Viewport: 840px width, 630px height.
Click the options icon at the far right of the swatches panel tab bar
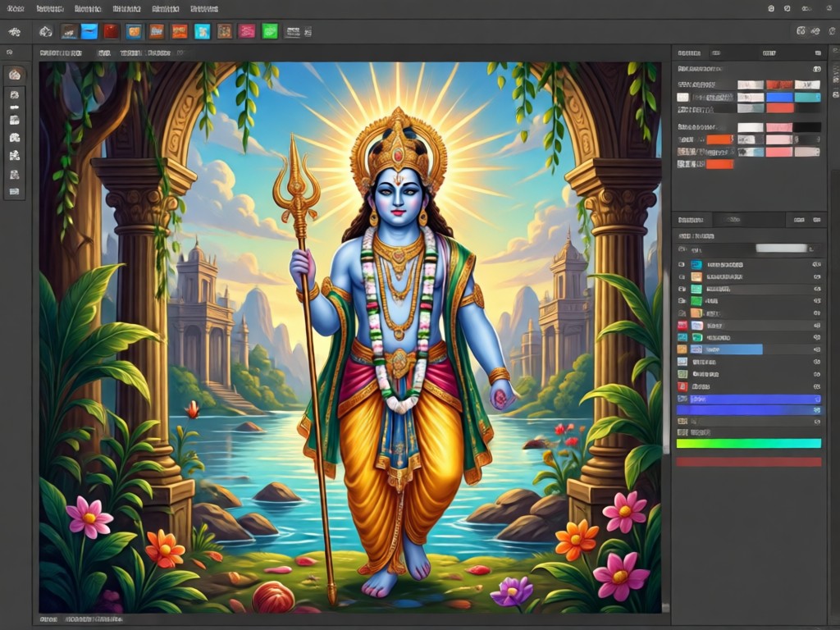pyautogui.click(x=818, y=53)
